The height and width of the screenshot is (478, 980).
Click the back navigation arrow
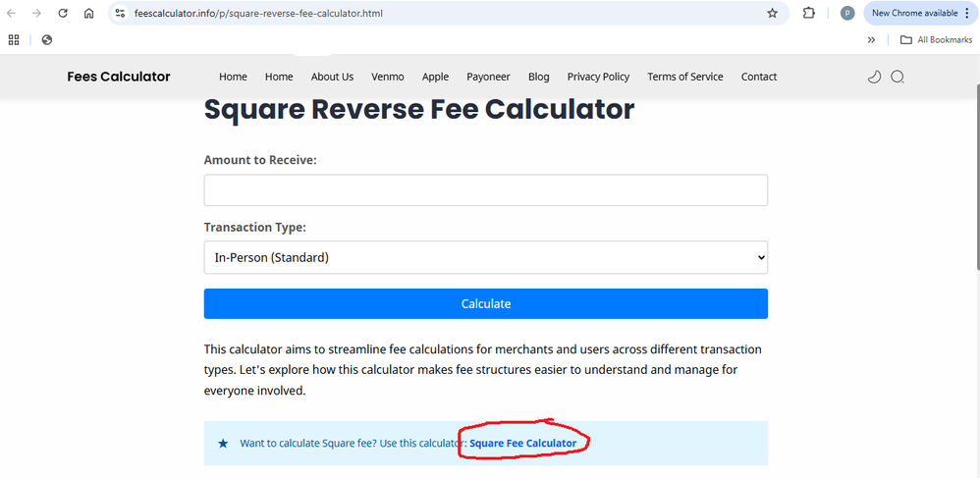click(x=12, y=14)
